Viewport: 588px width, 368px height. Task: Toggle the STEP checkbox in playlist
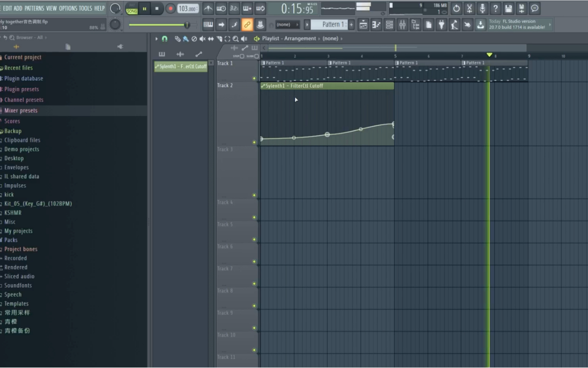(x=242, y=56)
